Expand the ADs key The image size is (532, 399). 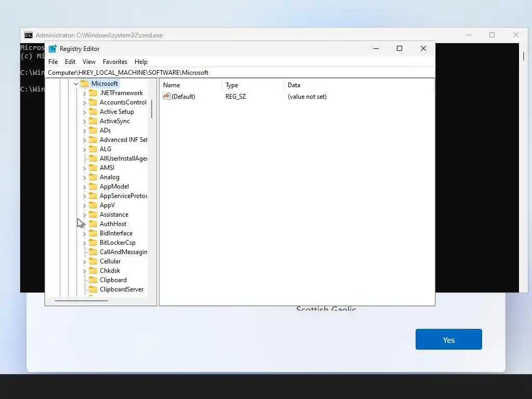pyautogui.click(x=85, y=130)
